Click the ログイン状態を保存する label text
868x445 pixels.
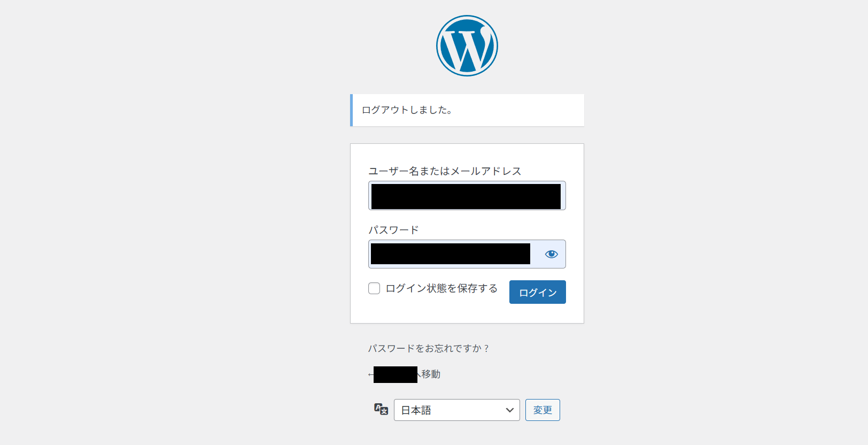click(441, 288)
